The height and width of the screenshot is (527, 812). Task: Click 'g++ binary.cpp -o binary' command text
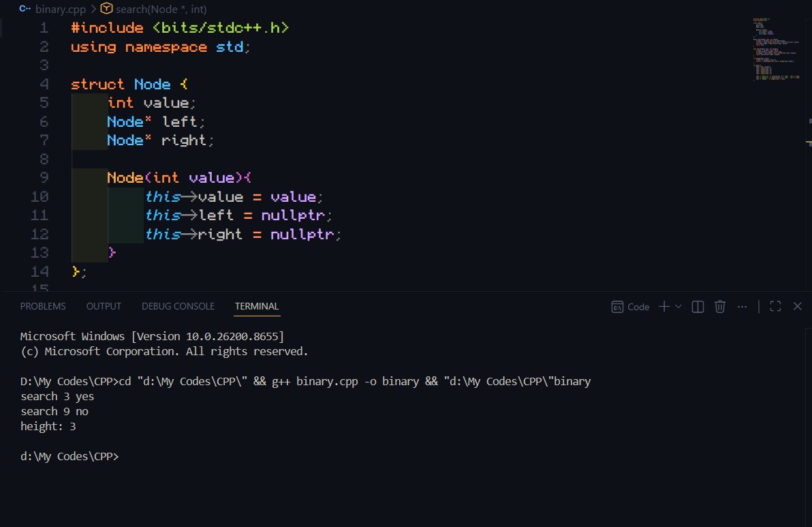pos(345,381)
